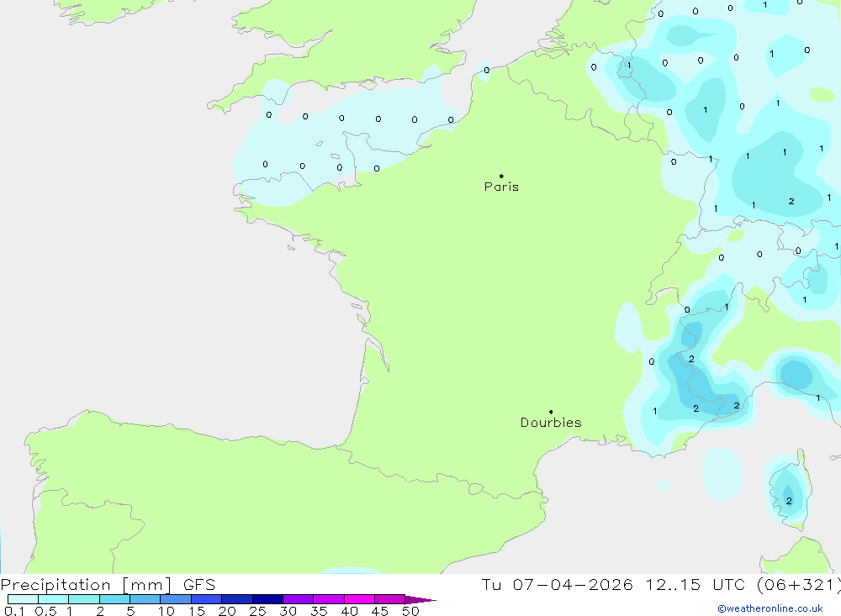Pick the 15–20 mm legend swatch
Viewport: 841px width, 616px height.
pyautogui.click(x=207, y=599)
